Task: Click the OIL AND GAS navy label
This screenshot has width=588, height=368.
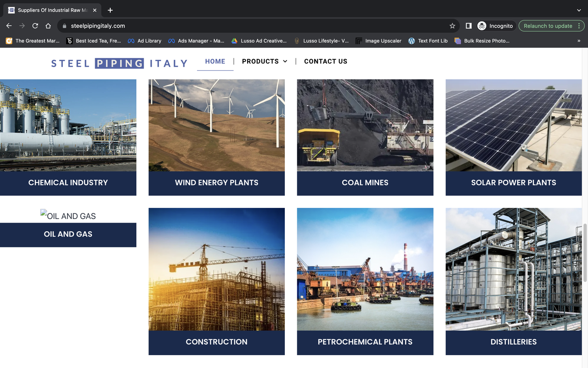Action: [x=68, y=235]
